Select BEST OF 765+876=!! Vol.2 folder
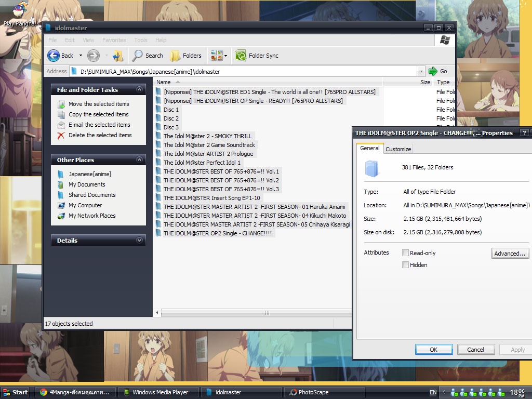 pyautogui.click(x=221, y=180)
